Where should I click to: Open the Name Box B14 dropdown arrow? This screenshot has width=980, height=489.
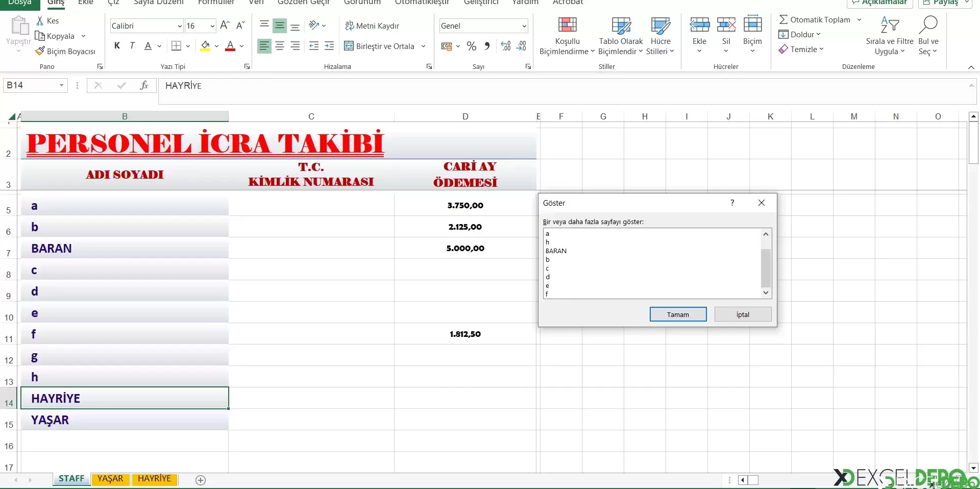tap(61, 85)
